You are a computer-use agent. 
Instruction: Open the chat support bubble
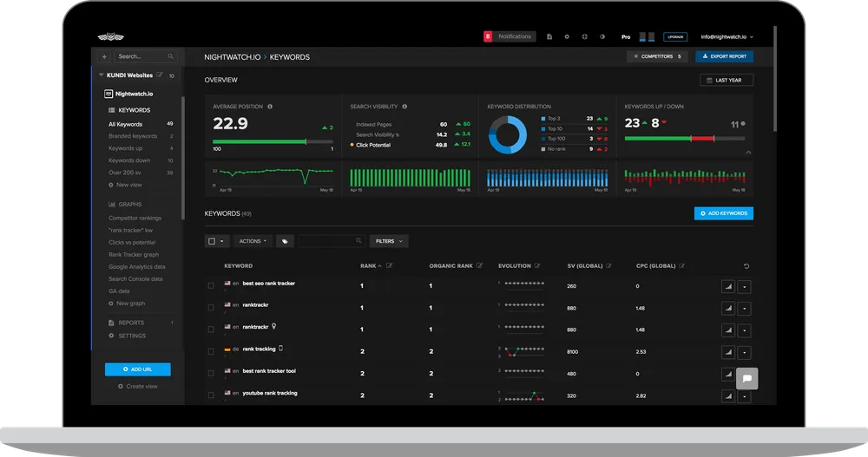[746, 378]
